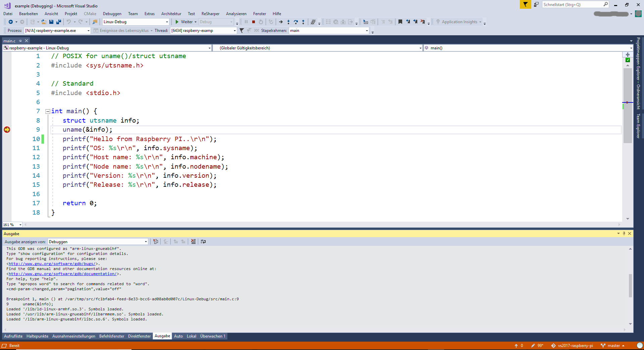Click the Step Over debug icon
This screenshot has height=350, width=644.
click(x=296, y=22)
